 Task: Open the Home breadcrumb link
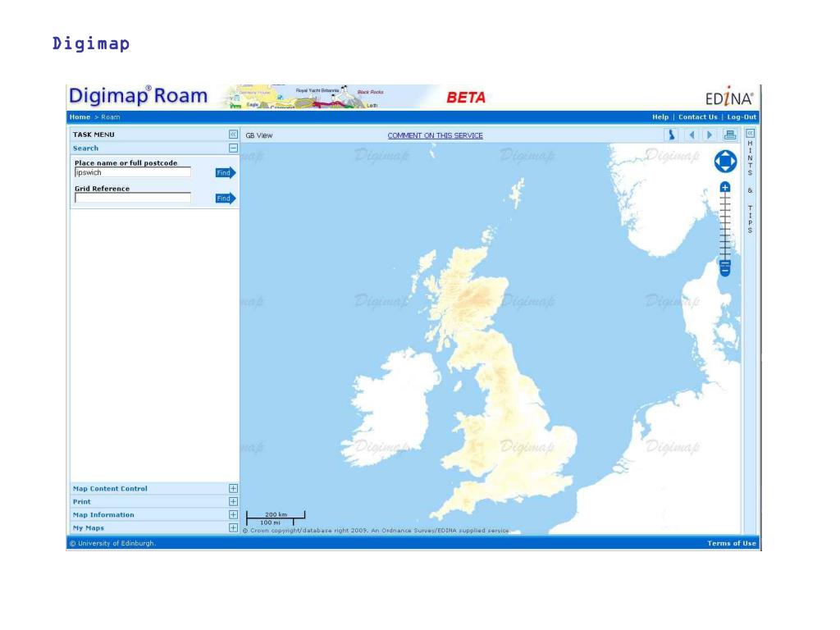click(80, 116)
